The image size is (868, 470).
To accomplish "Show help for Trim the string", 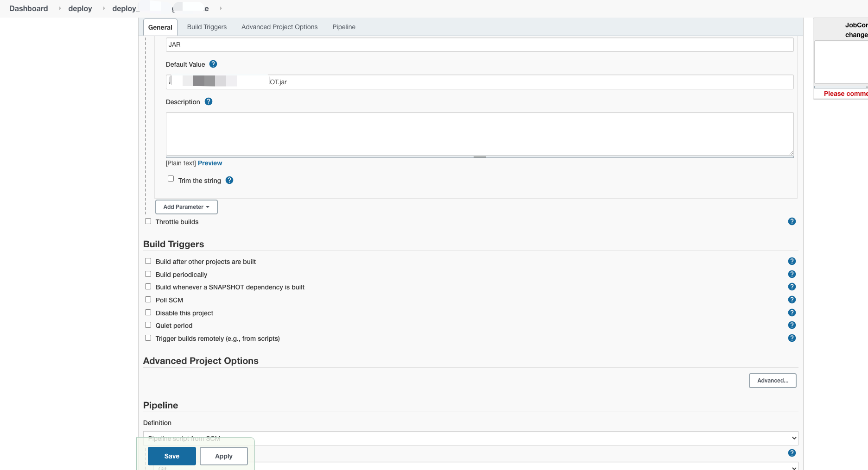I will coord(229,180).
